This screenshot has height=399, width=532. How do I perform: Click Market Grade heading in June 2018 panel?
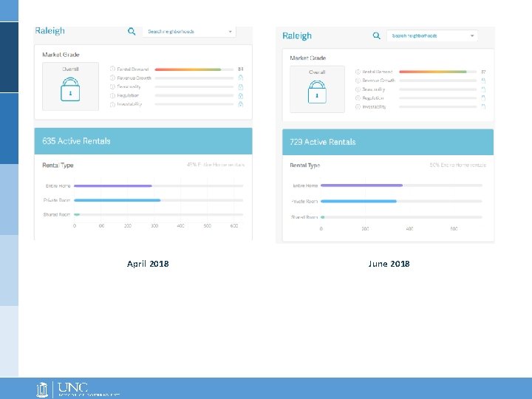(307, 58)
